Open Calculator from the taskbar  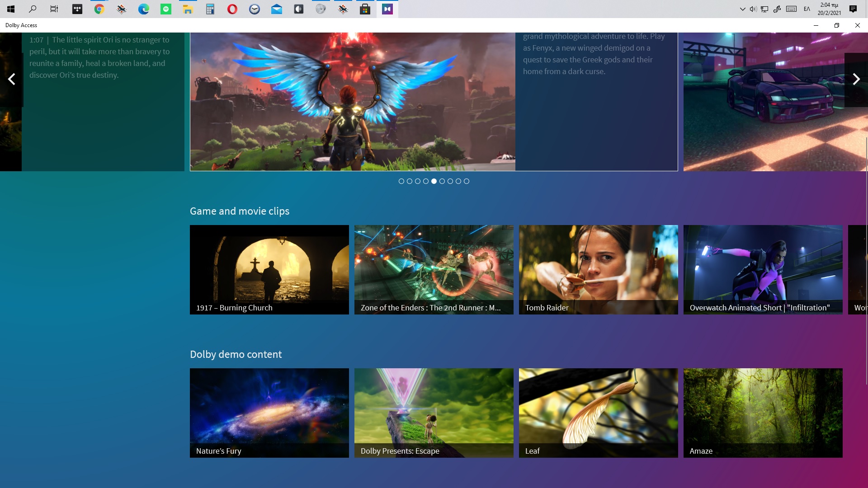tap(210, 9)
